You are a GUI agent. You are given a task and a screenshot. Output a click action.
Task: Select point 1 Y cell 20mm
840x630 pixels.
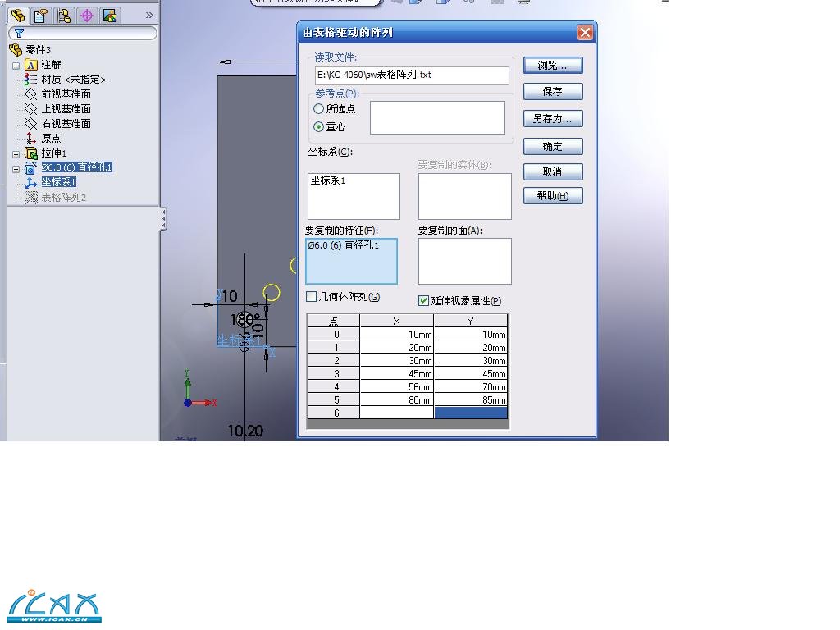tap(470, 347)
